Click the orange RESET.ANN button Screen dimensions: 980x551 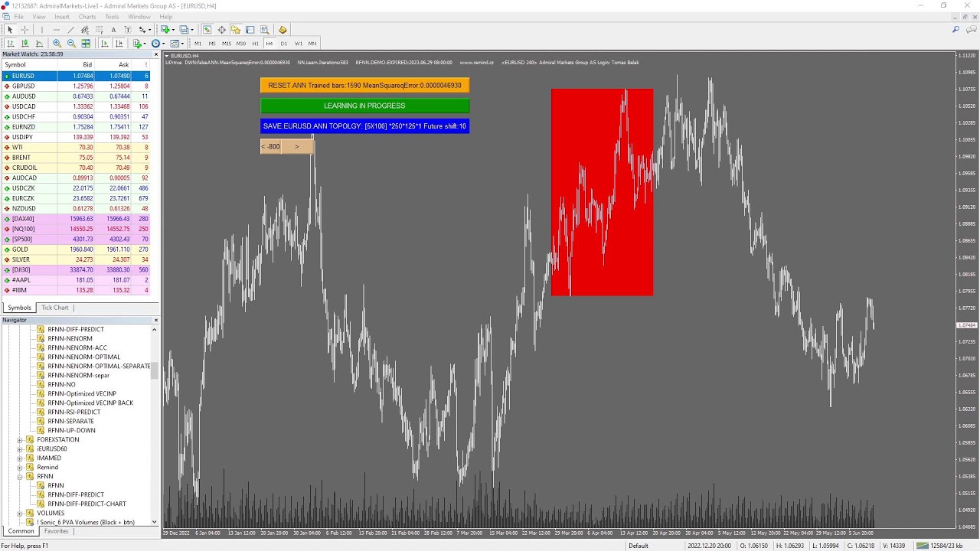coord(364,86)
